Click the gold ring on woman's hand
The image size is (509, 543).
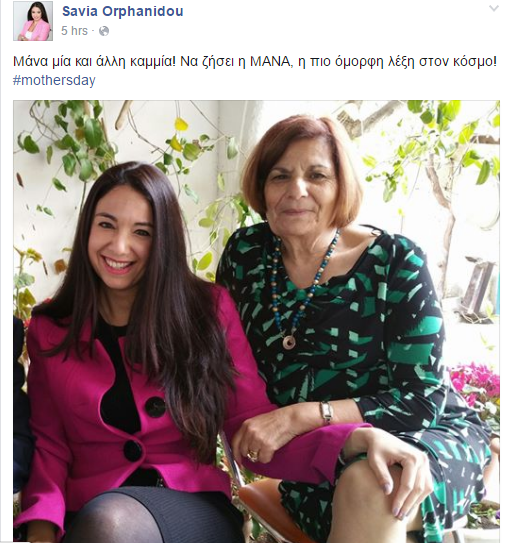(253, 455)
